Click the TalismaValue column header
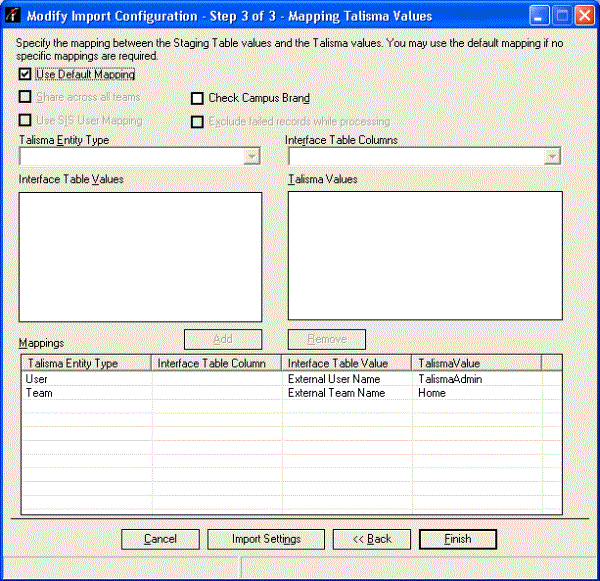Viewport: 600px width, 581px height. point(476,363)
